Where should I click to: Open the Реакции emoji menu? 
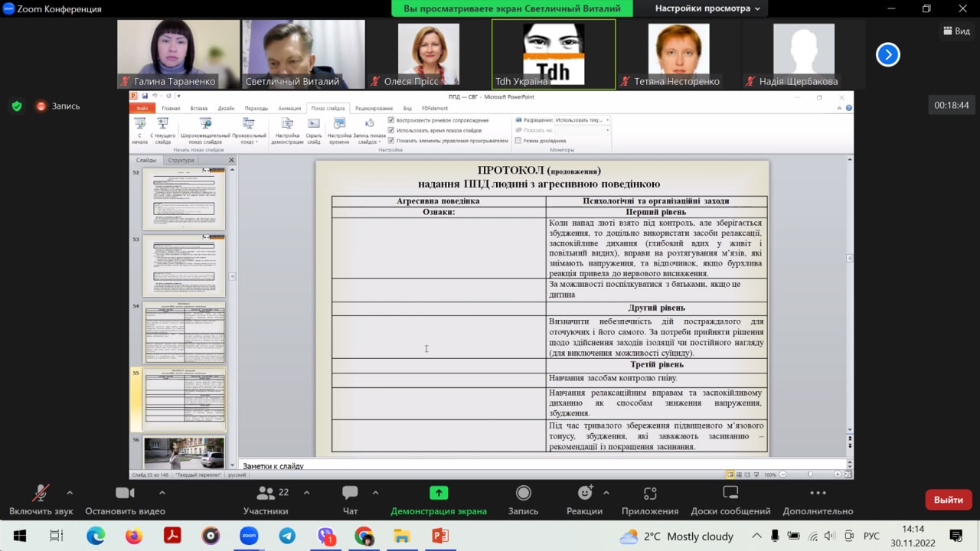585,494
